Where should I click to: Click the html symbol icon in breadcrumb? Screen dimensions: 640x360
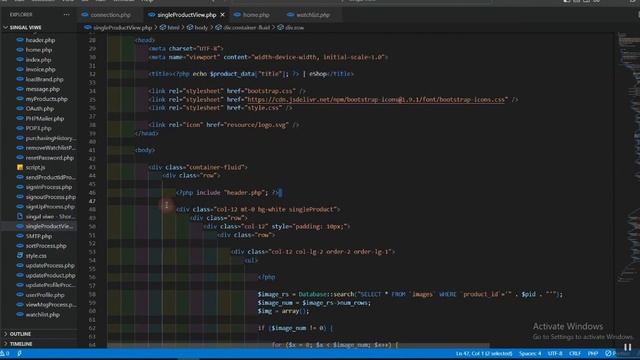163,28
